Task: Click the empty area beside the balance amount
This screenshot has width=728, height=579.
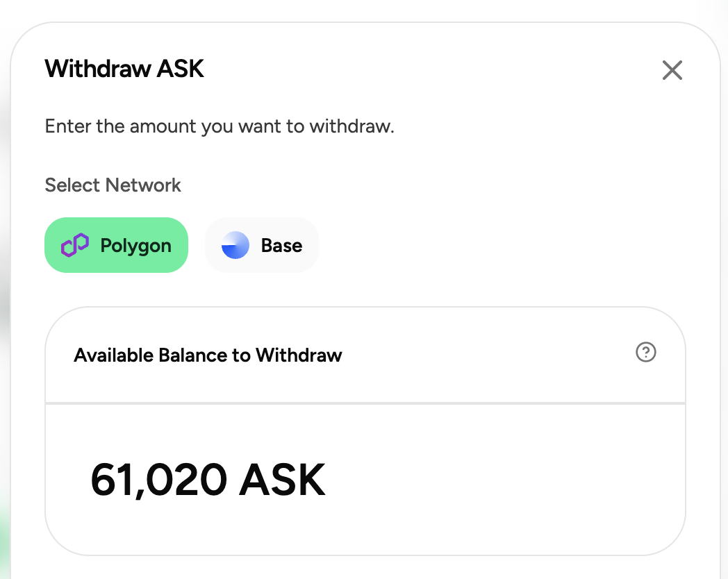Action: 502,480
